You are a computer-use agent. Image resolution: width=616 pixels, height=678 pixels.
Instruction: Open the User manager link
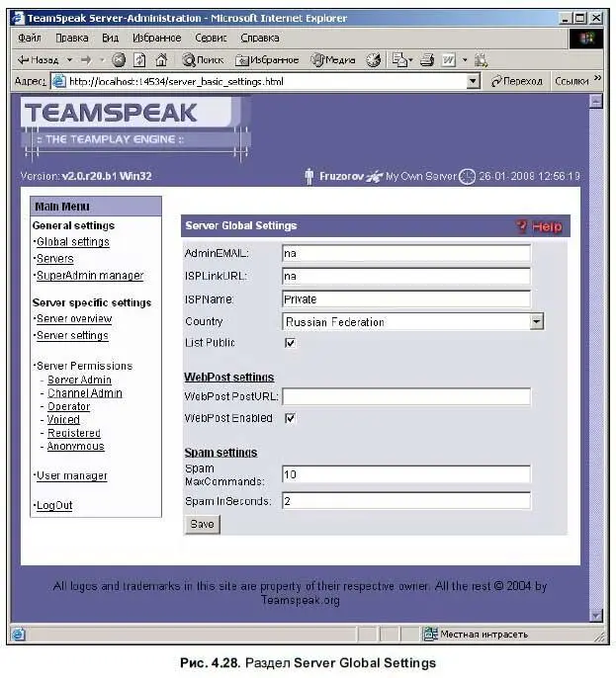[72, 476]
